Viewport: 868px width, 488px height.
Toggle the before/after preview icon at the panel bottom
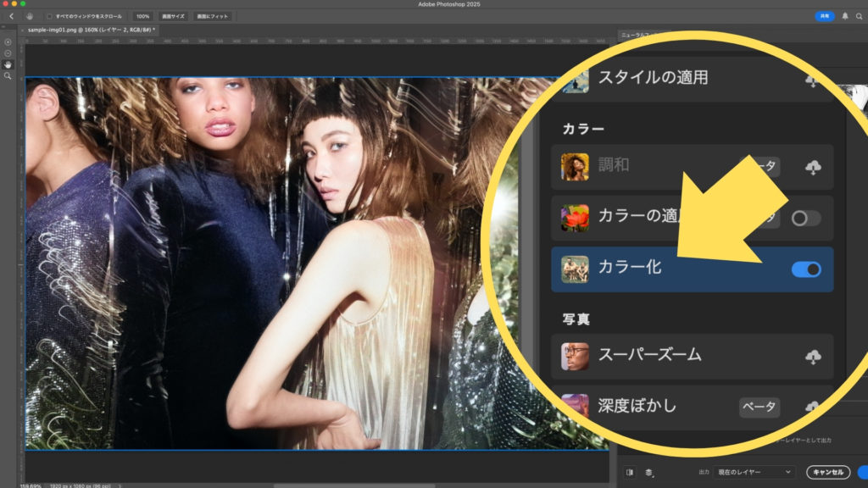[x=630, y=472]
